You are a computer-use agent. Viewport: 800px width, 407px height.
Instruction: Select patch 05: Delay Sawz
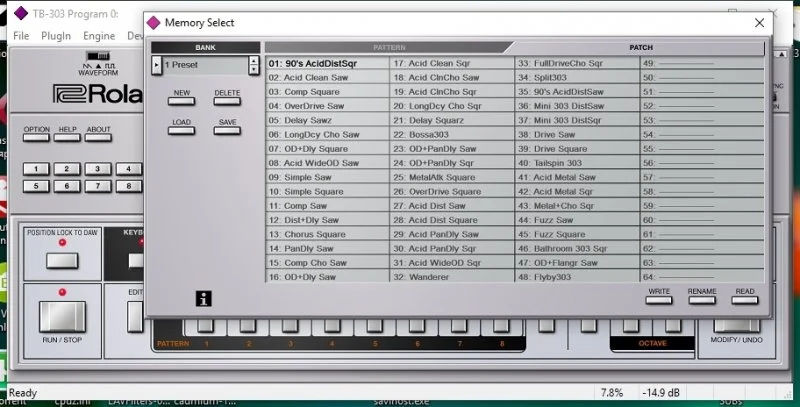(327, 120)
